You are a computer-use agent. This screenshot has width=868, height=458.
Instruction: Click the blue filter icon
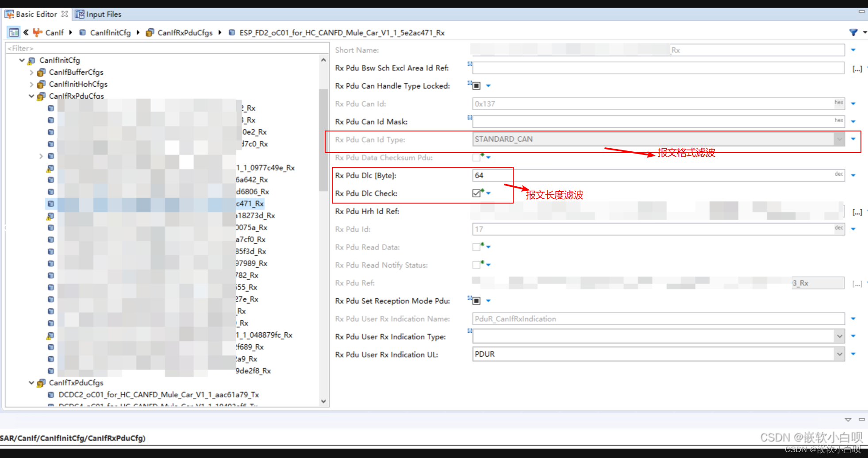point(853,32)
